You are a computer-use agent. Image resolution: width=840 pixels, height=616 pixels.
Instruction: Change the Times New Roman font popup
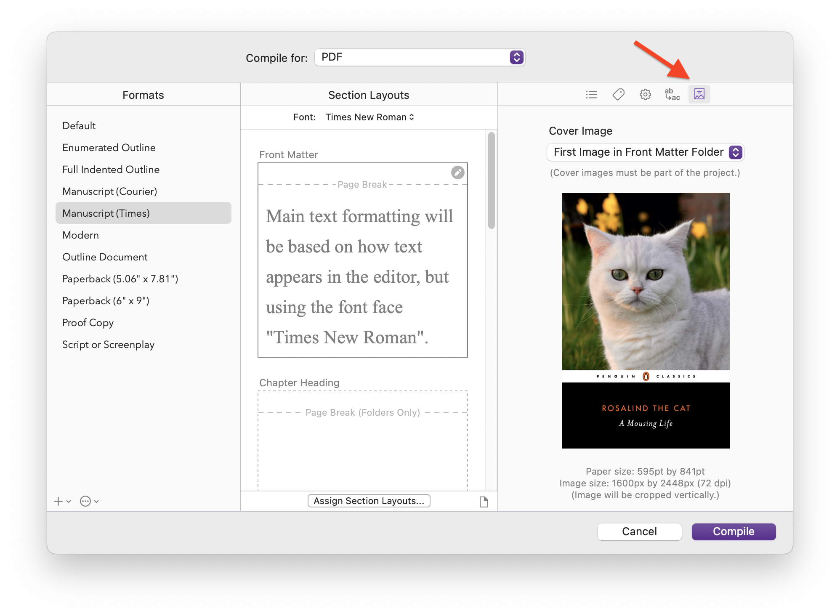(x=369, y=117)
